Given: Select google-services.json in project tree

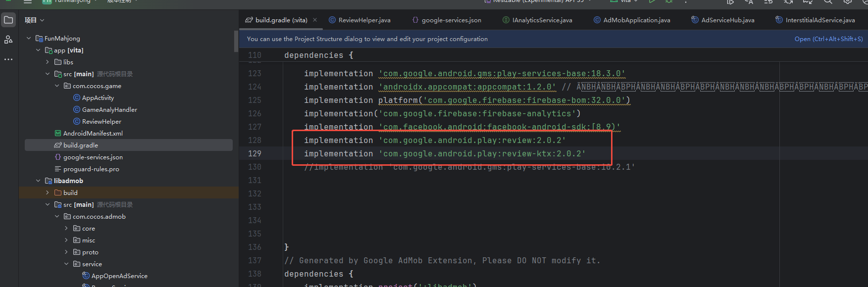Looking at the screenshot, I should 89,157.
